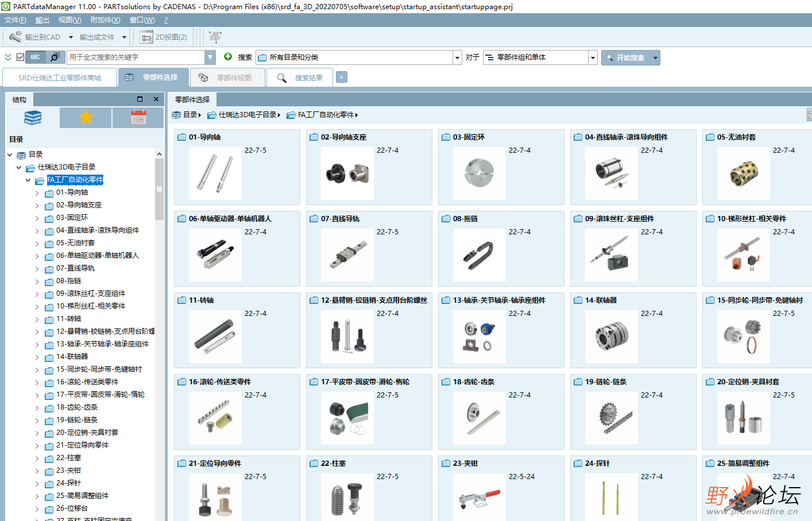This screenshot has height=521, width=812.
Task: Open the 输出 menu
Action: [42, 20]
